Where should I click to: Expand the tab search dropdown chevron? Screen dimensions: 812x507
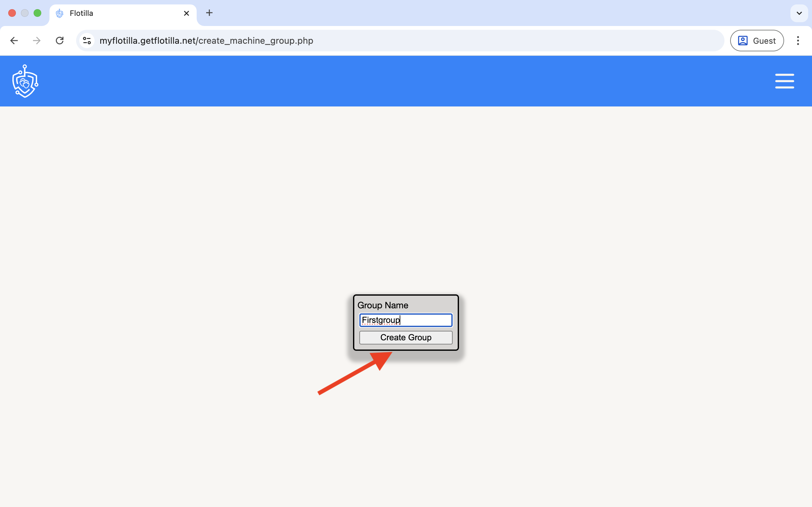(799, 13)
